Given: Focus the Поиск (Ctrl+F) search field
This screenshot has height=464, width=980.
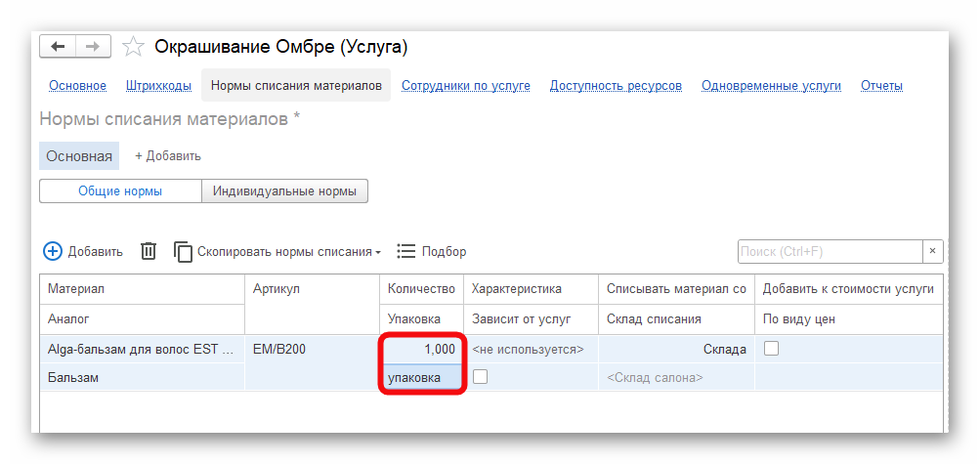Looking at the screenshot, I should click(x=830, y=251).
